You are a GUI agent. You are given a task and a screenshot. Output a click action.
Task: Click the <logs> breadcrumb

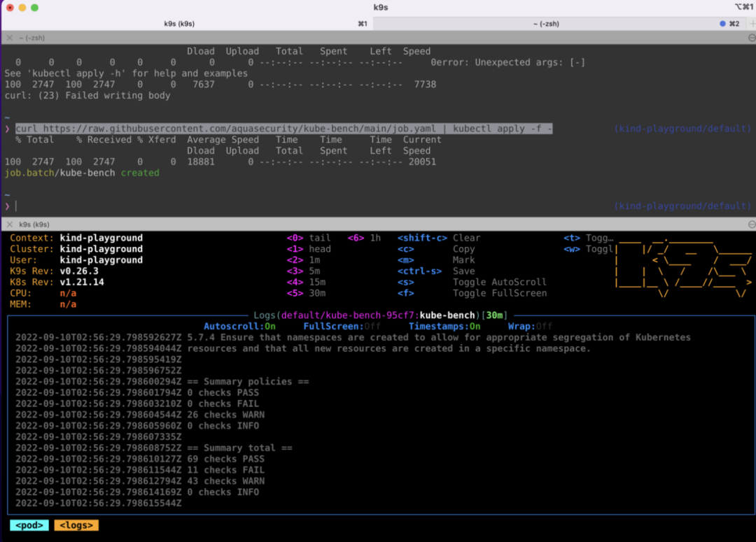tap(76, 525)
